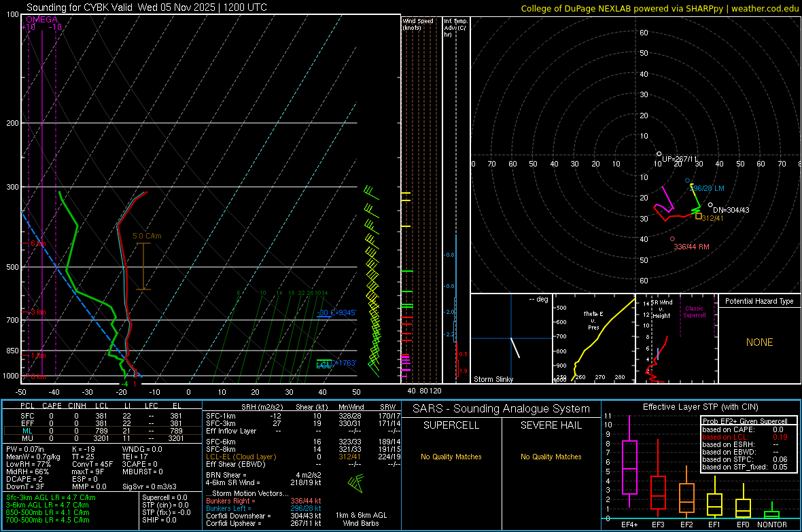Click the "-30 C=9345'" height label
This screenshot has width=802, height=532.
click(x=336, y=313)
